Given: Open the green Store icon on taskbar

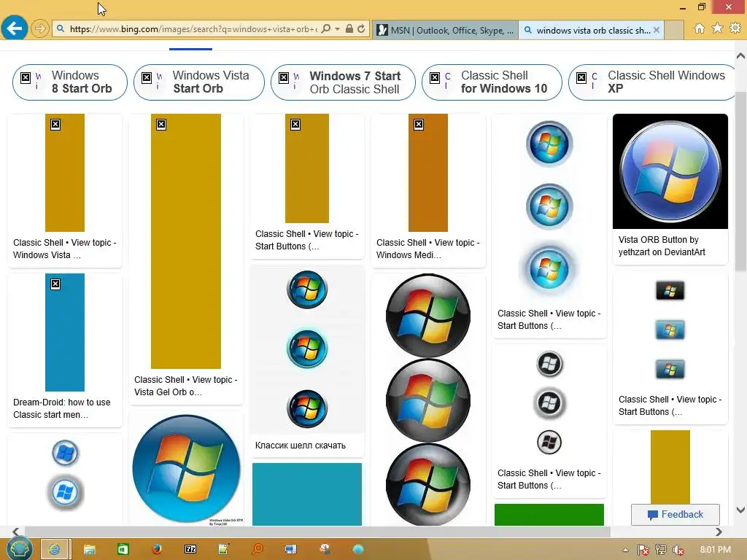Looking at the screenshot, I should [x=123, y=550].
